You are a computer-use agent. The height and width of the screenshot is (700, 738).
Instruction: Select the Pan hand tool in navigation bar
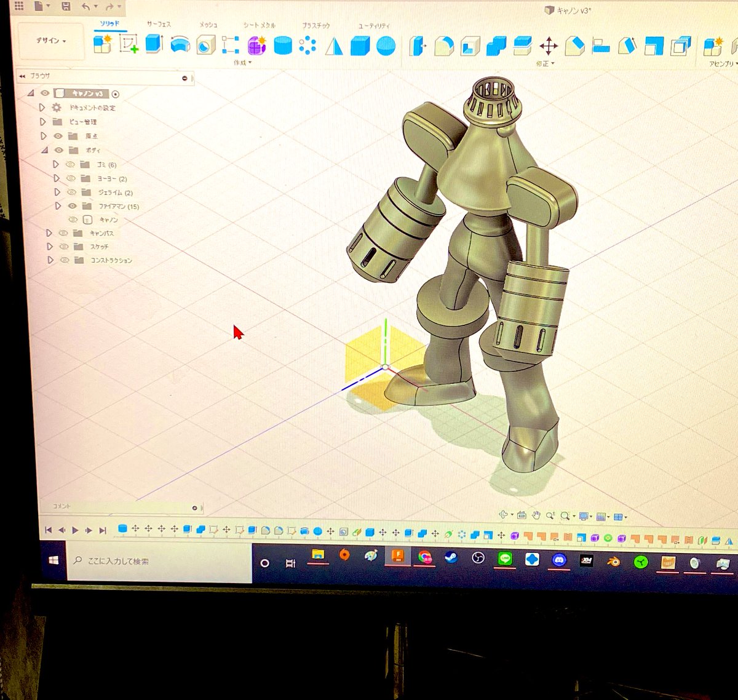pyautogui.click(x=536, y=515)
